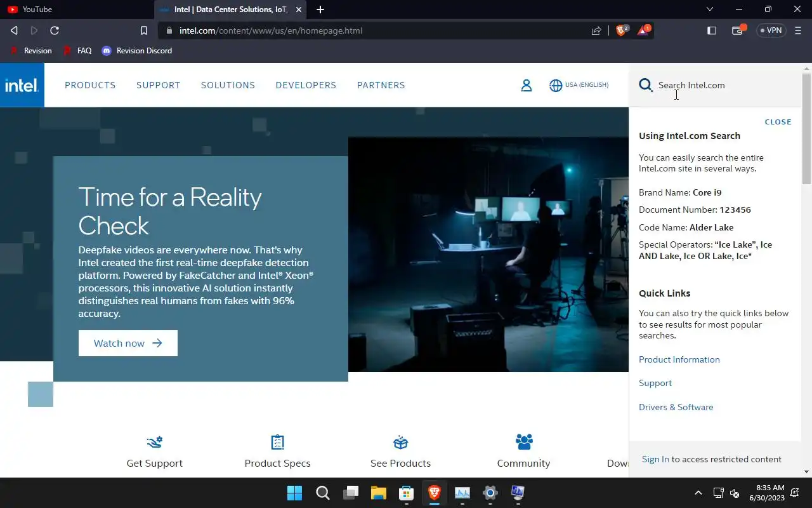Open the Settings gear in the taskbar
The image size is (812, 508).
click(x=490, y=493)
